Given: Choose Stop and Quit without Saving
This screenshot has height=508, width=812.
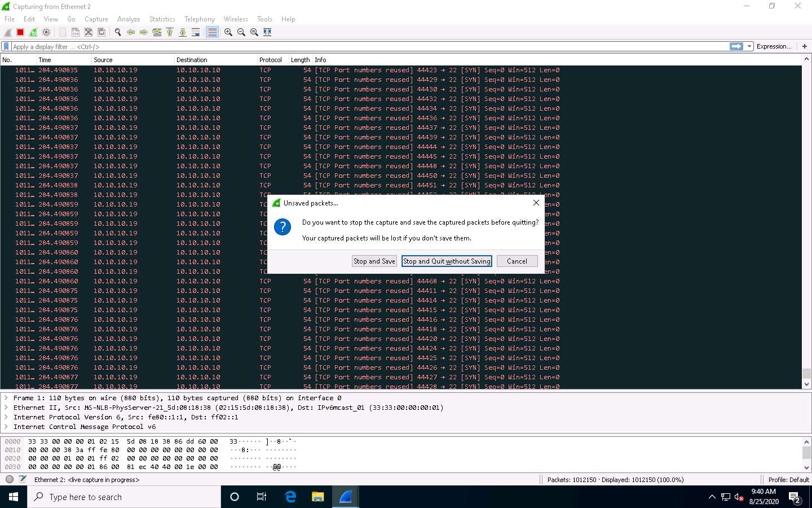Looking at the screenshot, I should [447, 261].
